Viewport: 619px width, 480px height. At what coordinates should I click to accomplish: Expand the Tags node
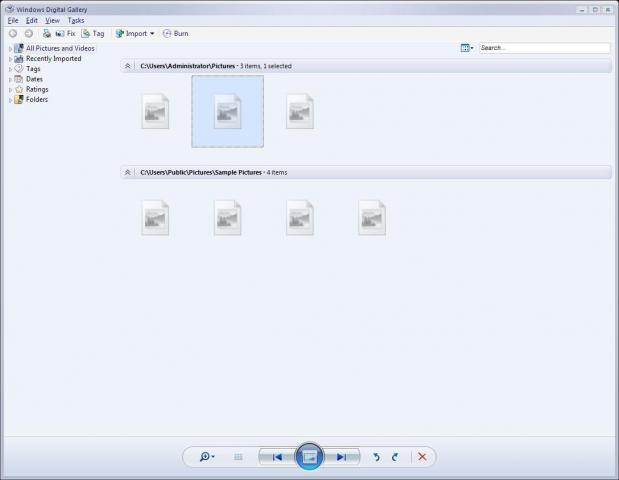tap(10, 69)
